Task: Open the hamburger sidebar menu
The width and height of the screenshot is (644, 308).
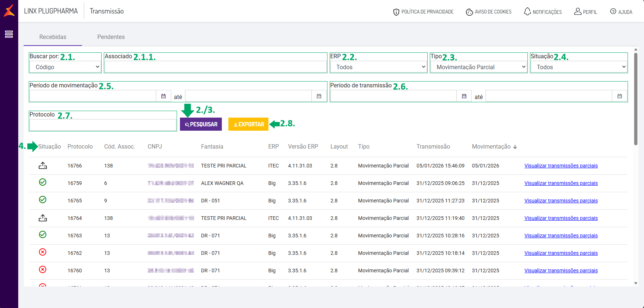Action: click(9, 34)
